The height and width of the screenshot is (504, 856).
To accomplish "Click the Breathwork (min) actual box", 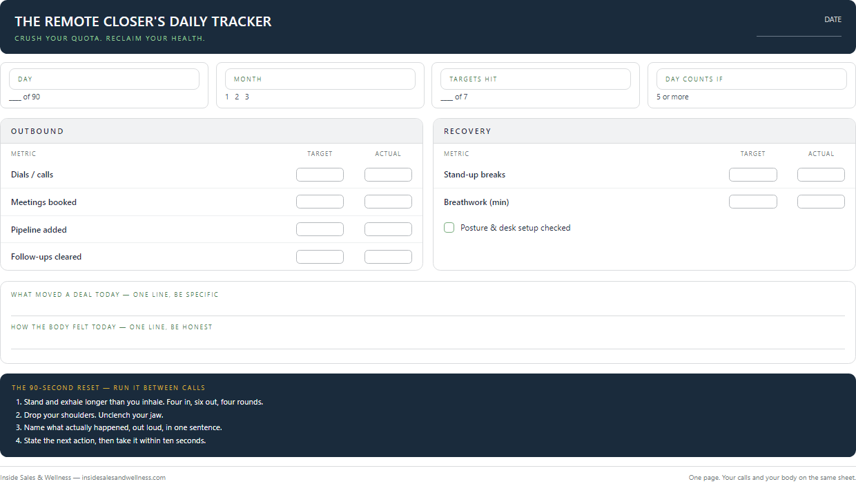I will [821, 202].
